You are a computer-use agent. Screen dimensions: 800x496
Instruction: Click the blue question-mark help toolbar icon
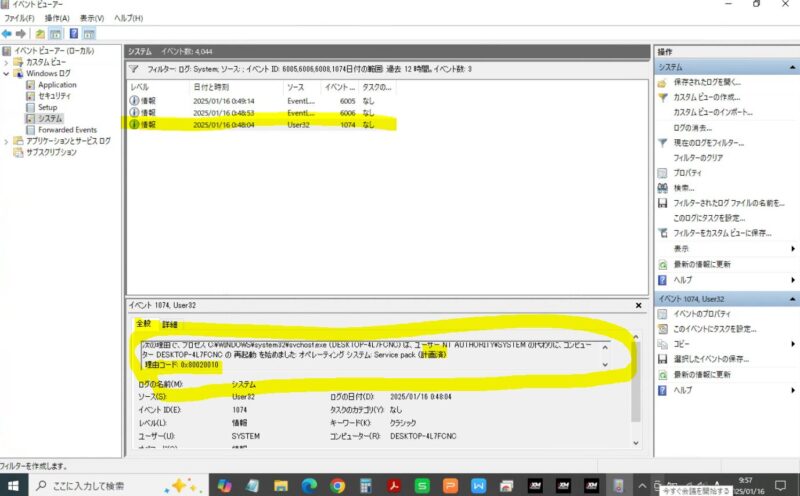point(74,34)
